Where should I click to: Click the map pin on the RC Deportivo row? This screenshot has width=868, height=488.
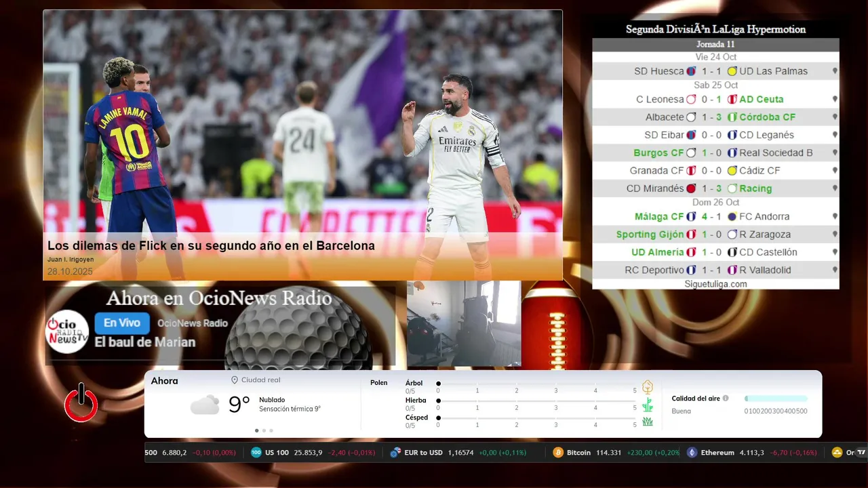point(835,270)
